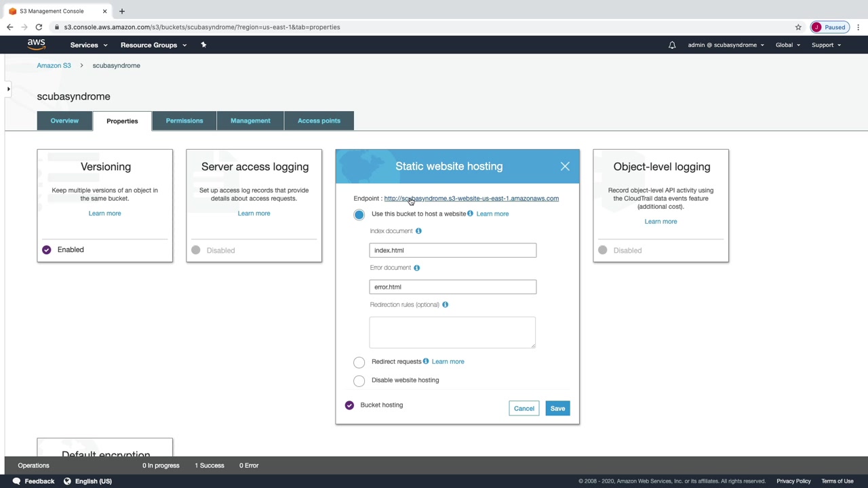868x488 pixels.
Task: Open the Management tab
Action: pyautogui.click(x=250, y=121)
